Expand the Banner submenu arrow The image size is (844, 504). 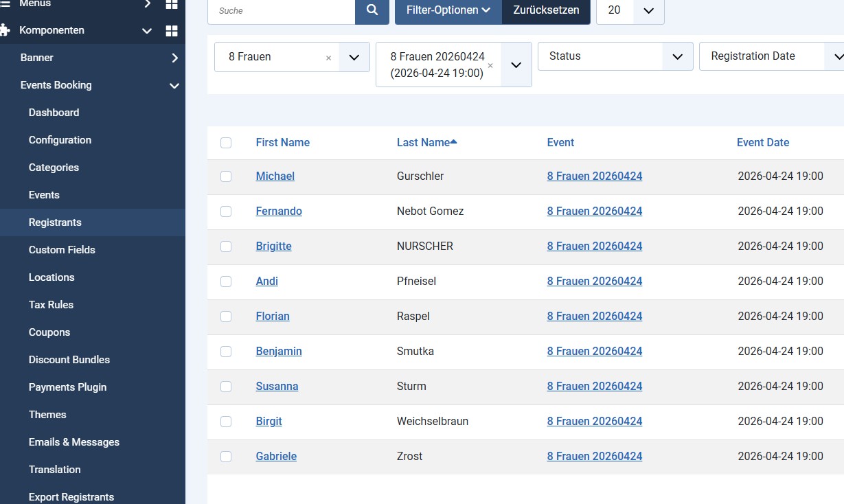(x=174, y=58)
